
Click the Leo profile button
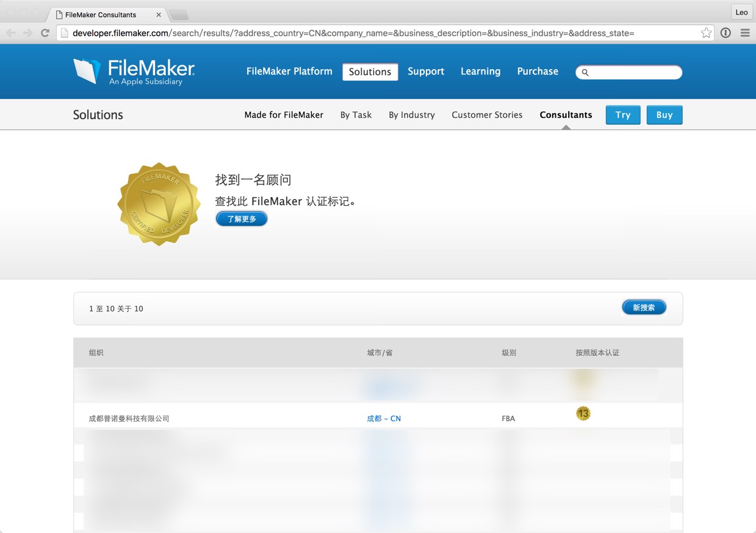coord(741,12)
